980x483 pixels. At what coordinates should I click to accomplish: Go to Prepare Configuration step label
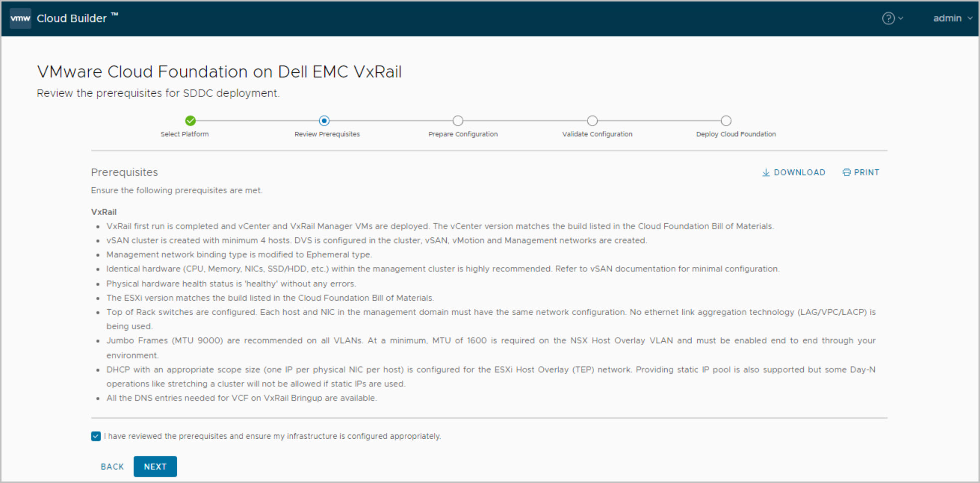coord(463,134)
